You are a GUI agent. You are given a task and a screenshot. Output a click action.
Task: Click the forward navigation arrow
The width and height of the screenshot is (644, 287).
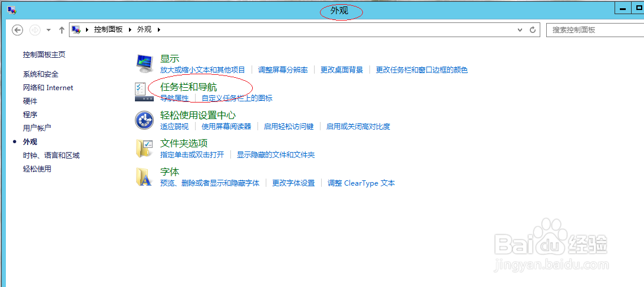click(35, 30)
